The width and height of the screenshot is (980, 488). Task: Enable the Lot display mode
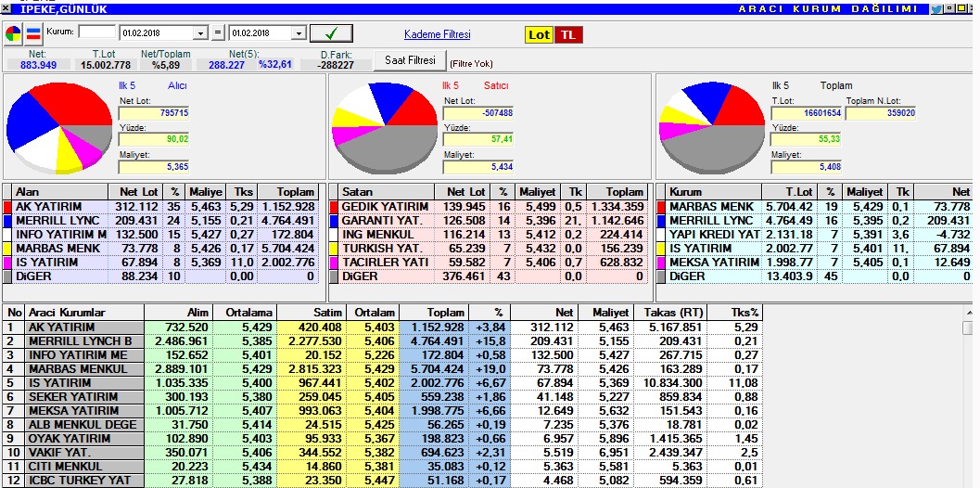(539, 35)
